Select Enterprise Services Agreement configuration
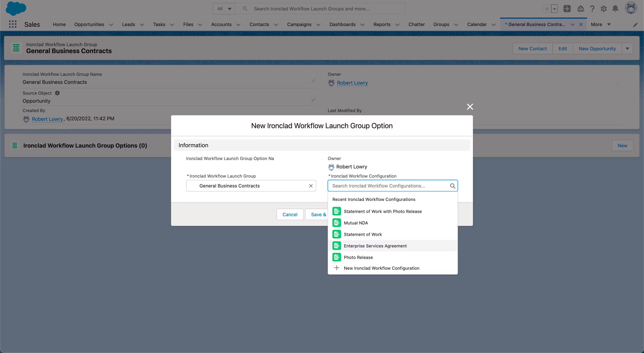The height and width of the screenshot is (353, 644). [x=392, y=246]
